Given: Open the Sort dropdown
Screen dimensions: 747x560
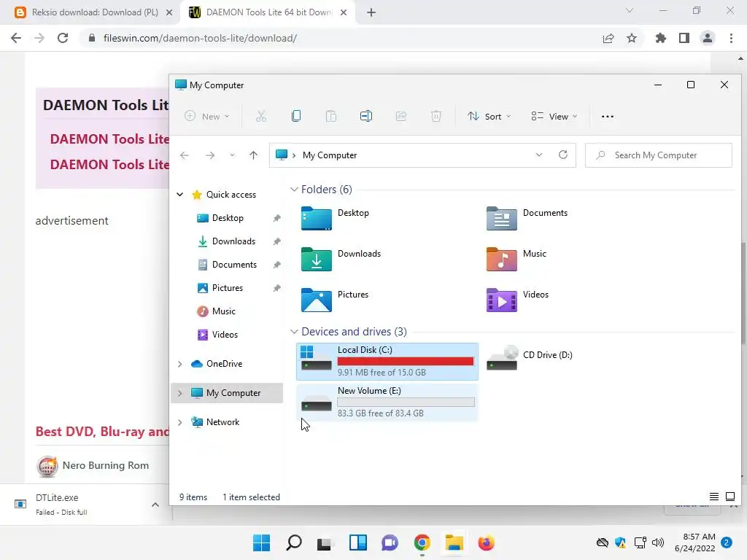Looking at the screenshot, I should coord(489,116).
